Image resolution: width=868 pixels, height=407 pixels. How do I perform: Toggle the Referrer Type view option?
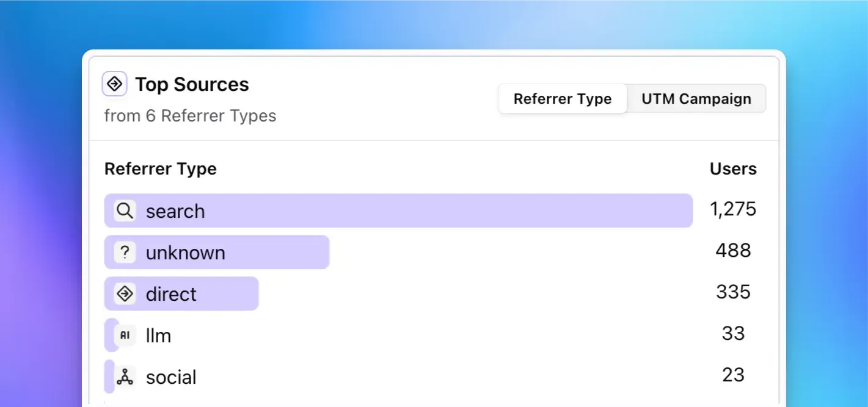click(x=562, y=98)
